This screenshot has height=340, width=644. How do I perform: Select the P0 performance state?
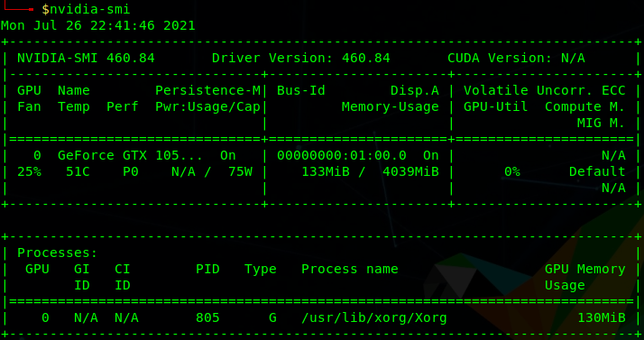click(131, 172)
